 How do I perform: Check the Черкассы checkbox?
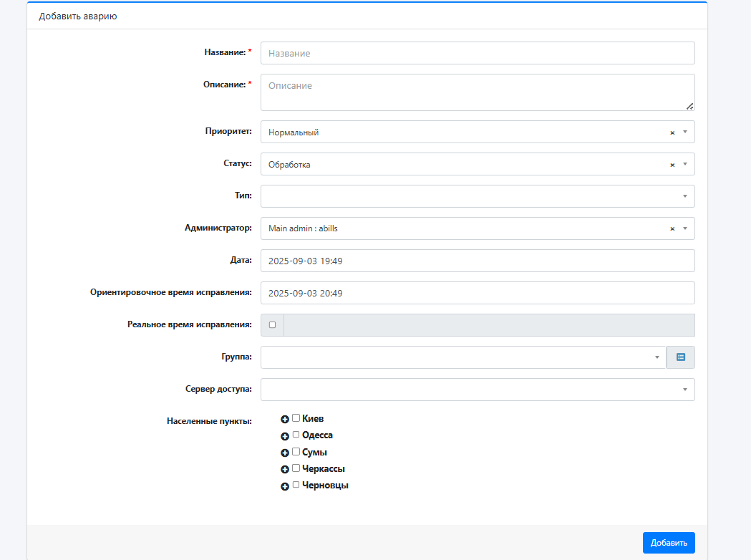pyautogui.click(x=296, y=468)
